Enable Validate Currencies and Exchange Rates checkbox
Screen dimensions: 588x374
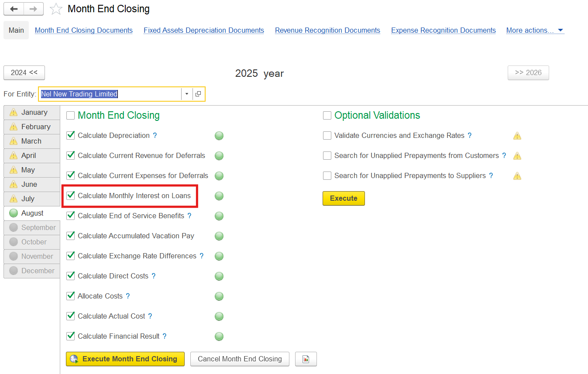pyautogui.click(x=327, y=136)
